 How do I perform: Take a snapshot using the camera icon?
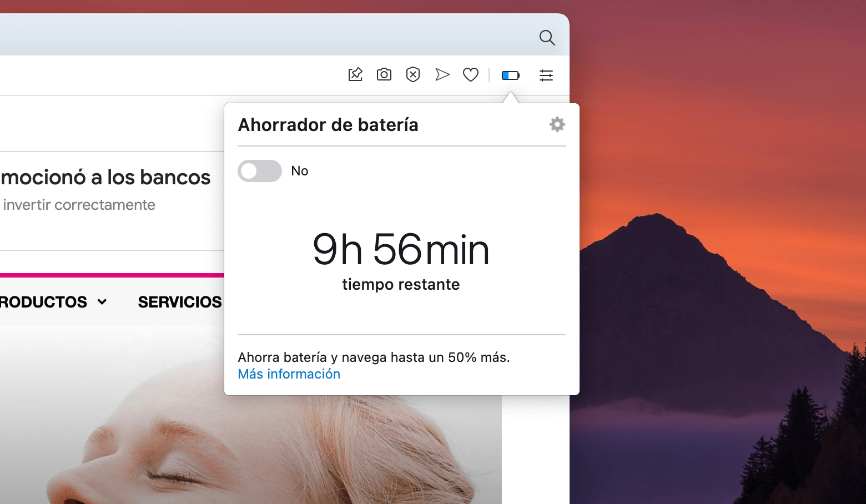[x=384, y=74]
